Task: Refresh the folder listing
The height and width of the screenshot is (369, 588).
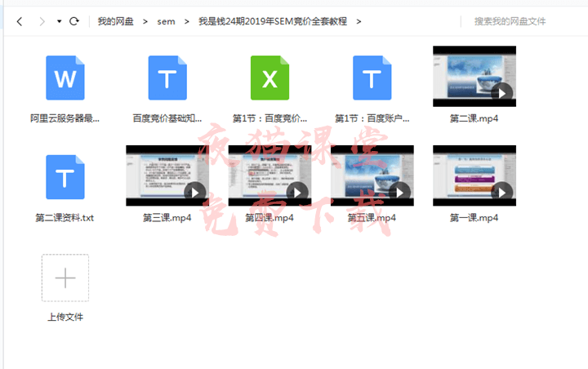Action: [74, 21]
